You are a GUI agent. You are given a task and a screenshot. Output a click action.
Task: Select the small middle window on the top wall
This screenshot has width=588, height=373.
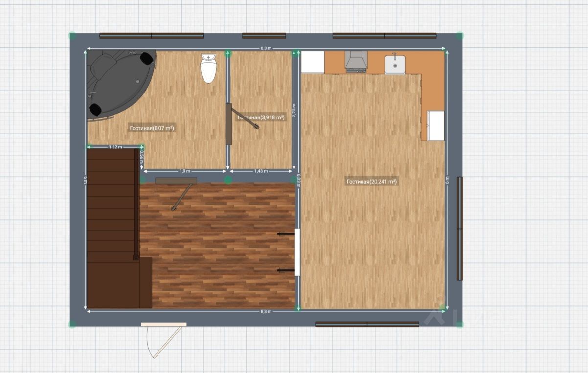tap(264, 36)
